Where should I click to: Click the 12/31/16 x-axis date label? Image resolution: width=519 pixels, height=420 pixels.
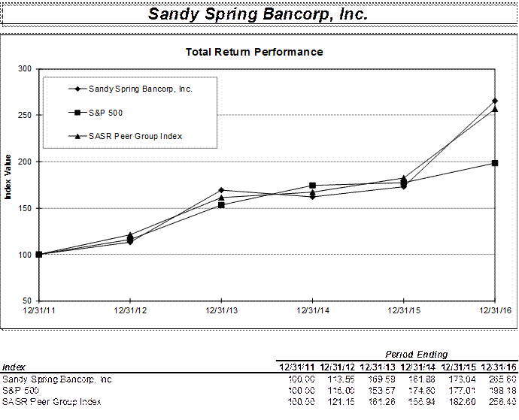click(493, 310)
